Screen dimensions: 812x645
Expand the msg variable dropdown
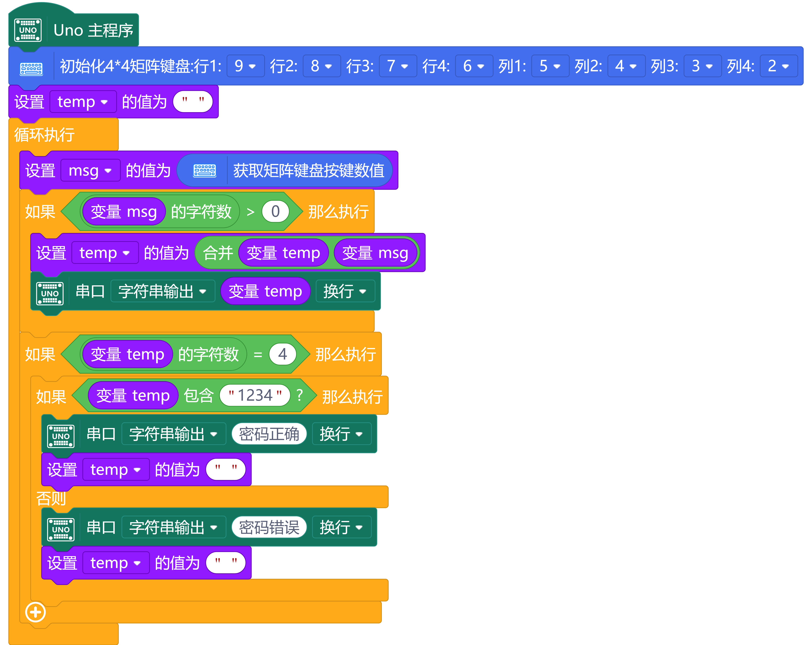tap(90, 171)
